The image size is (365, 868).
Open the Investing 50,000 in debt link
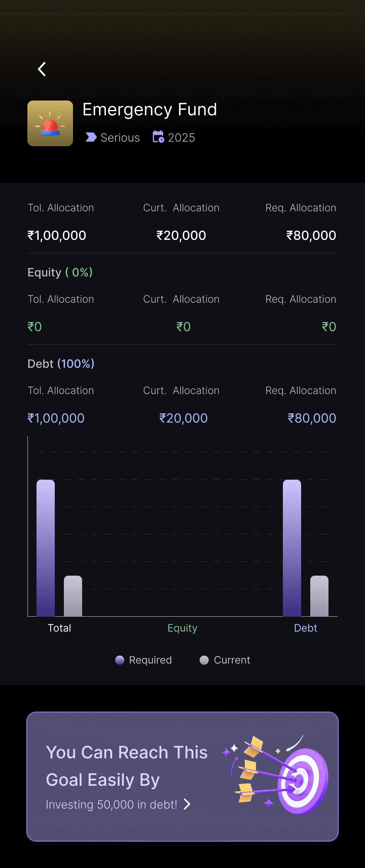[x=111, y=804]
